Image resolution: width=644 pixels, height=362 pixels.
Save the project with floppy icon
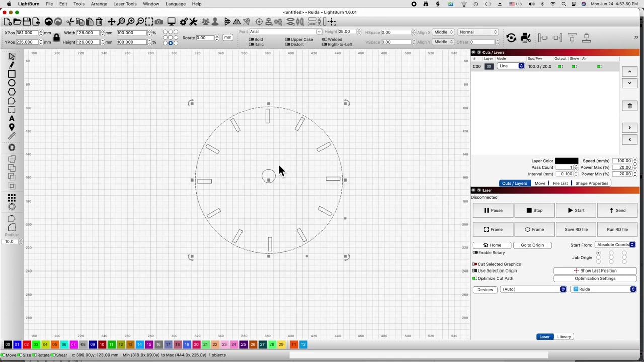26,22
